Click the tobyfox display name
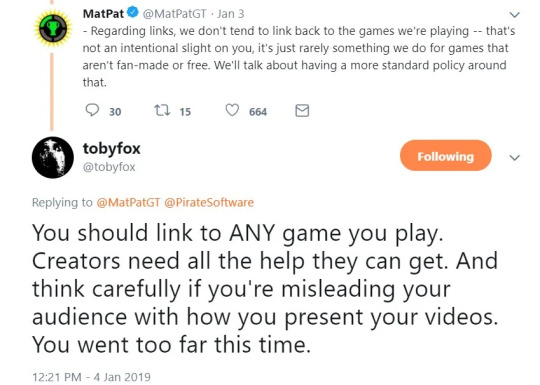Image resolution: width=540 pixels, height=385 pixels. (x=112, y=149)
